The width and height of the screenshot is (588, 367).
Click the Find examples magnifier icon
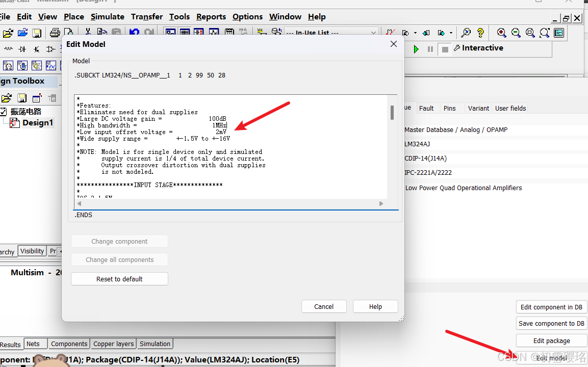pos(466,33)
